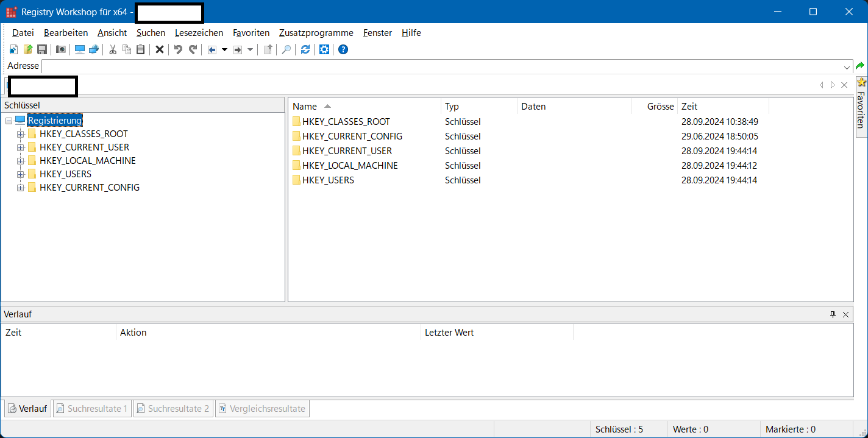Open settings gear icon in toolbar

pos(324,49)
